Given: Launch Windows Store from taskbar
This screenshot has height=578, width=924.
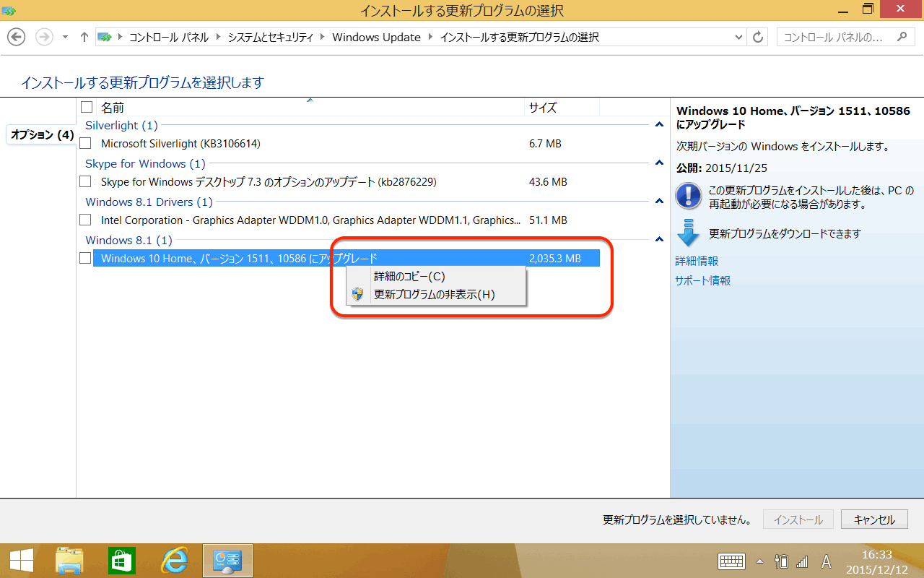Looking at the screenshot, I should click(122, 561).
